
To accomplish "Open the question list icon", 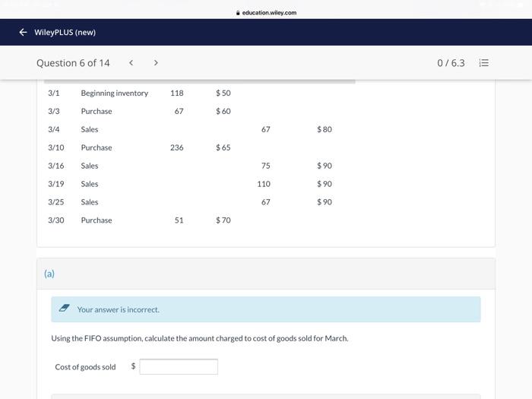I will click(x=484, y=63).
